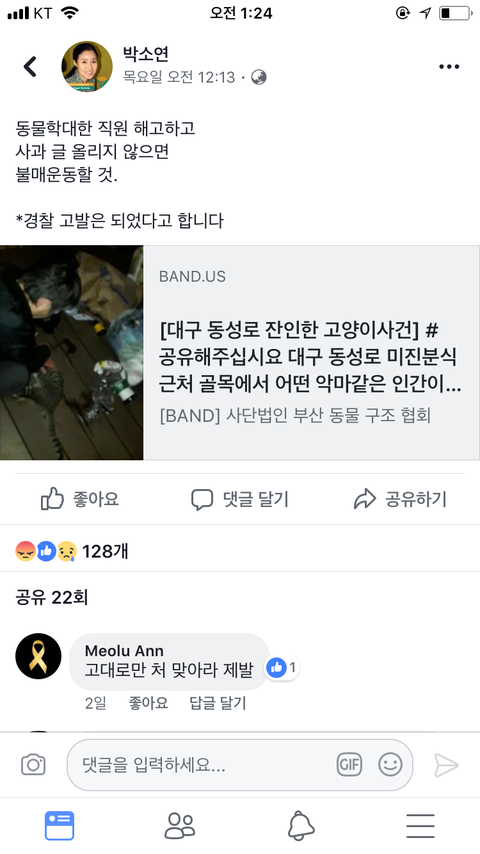The image size is (480, 854).
Task: Tap 답글 달기 under Meolu Ann's comment
Action: pos(218,703)
